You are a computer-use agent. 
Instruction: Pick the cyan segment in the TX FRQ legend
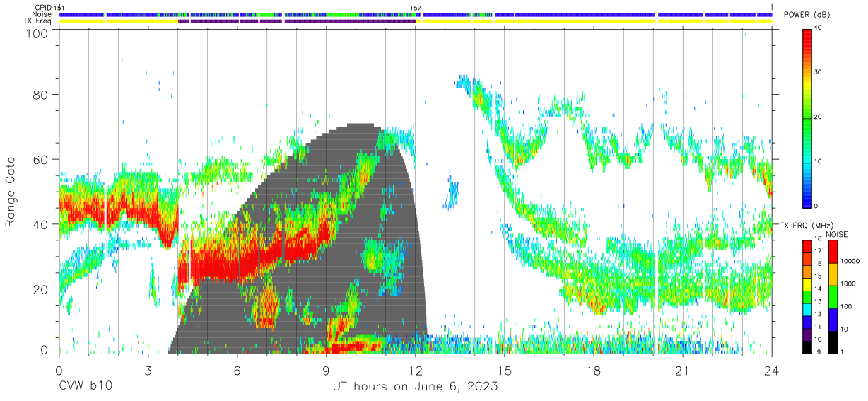click(807, 309)
